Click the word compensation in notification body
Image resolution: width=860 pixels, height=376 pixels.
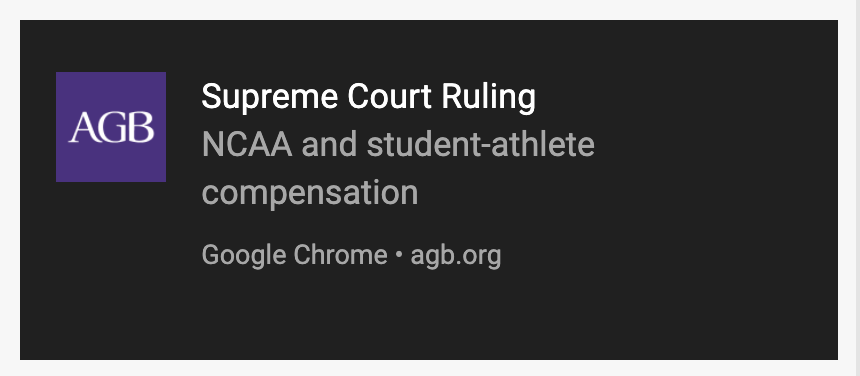click(310, 193)
